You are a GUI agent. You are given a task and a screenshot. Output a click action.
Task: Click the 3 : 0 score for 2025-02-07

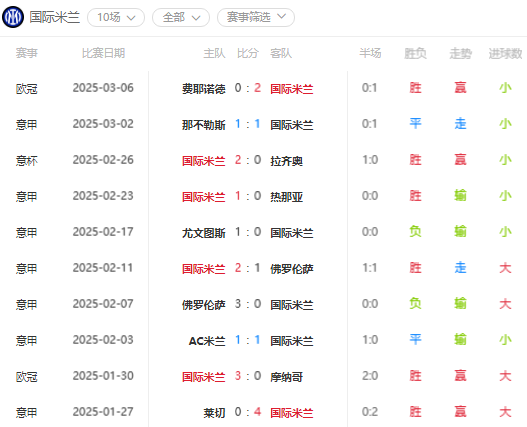coord(248,304)
